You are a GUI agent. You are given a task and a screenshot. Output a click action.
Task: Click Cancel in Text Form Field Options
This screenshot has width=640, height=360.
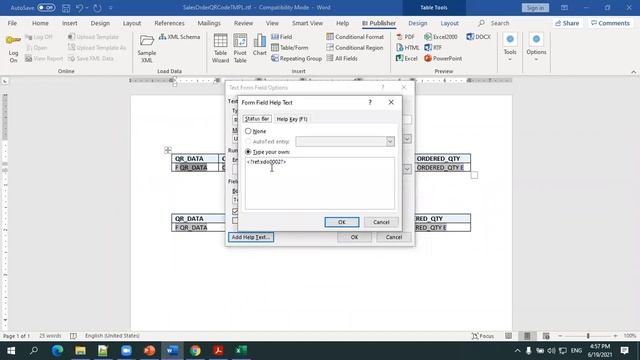394,237
